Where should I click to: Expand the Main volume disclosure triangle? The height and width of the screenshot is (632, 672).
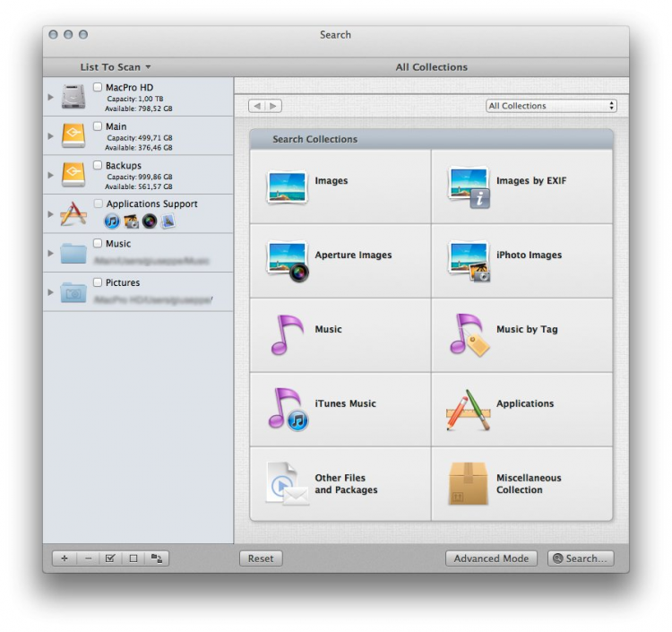[x=50, y=135]
